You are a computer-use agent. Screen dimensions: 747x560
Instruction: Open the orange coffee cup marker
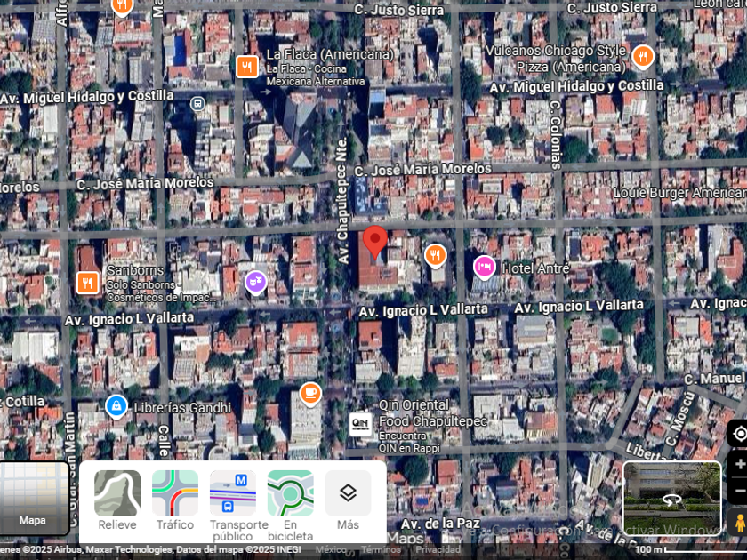[310, 395]
